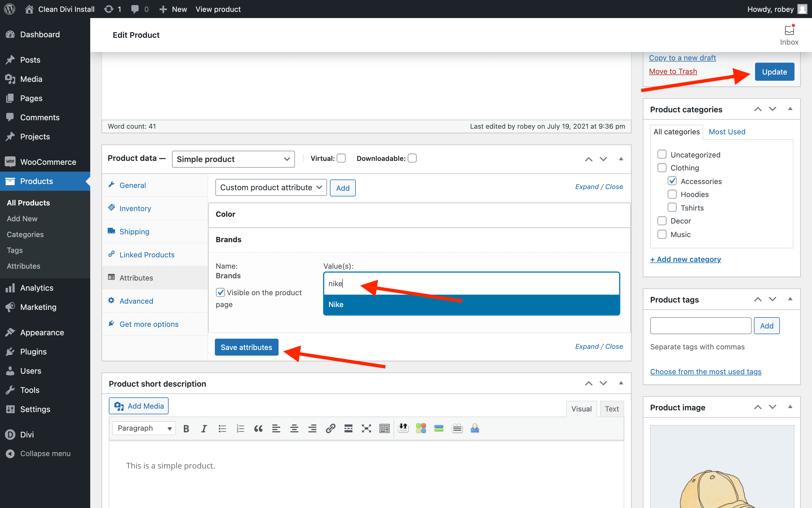812x508 pixels.
Task: Click the lined-page editor toolbar icon
Action: pyautogui.click(x=457, y=428)
